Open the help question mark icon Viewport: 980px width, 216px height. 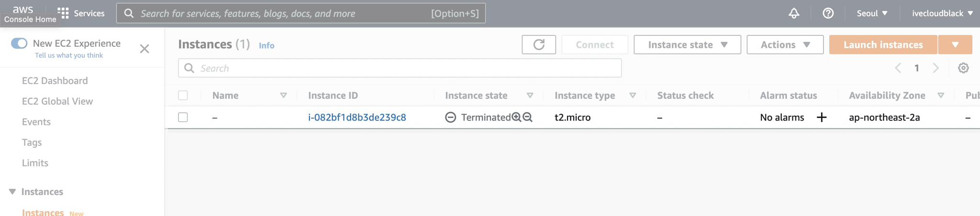(x=828, y=13)
